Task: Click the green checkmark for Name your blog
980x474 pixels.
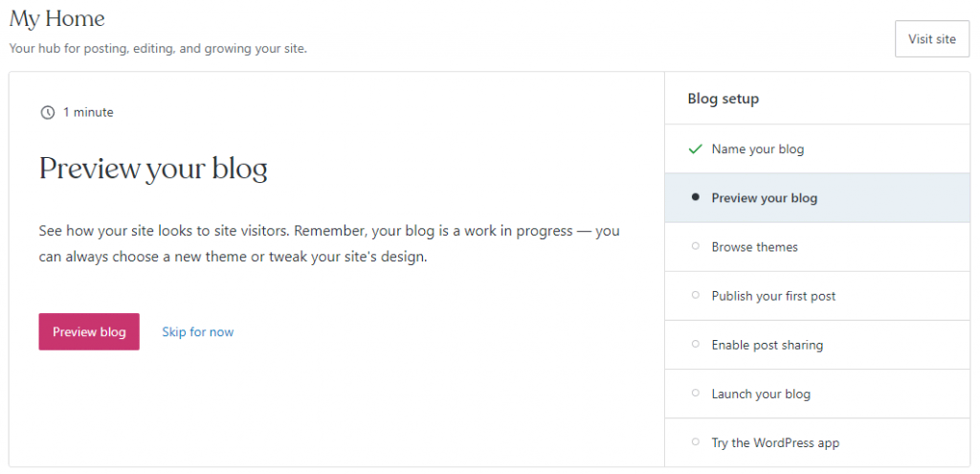Action: click(695, 149)
